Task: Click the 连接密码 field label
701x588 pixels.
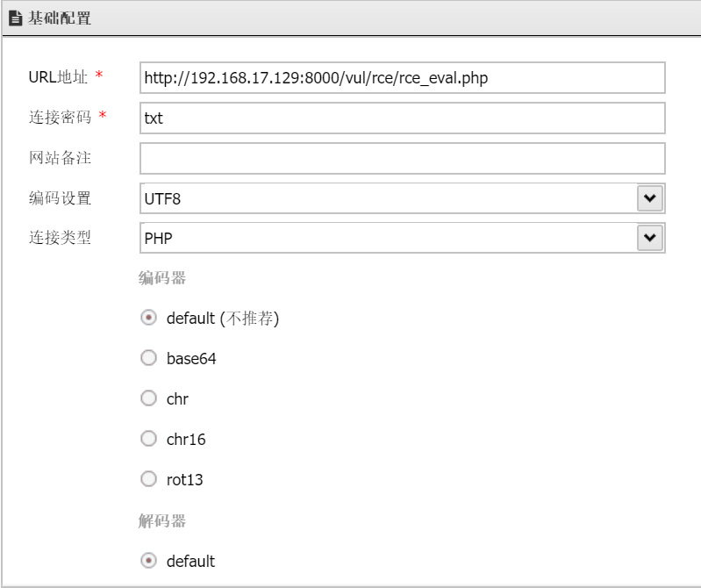Action: [60, 118]
